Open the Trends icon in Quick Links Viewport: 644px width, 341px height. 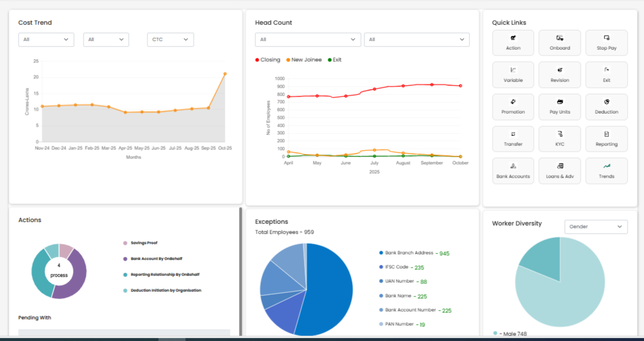pos(606,171)
